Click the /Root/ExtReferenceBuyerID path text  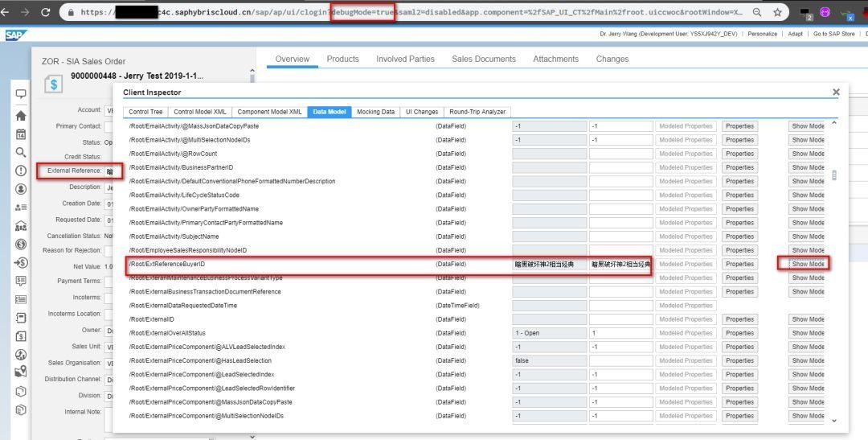coord(166,265)
